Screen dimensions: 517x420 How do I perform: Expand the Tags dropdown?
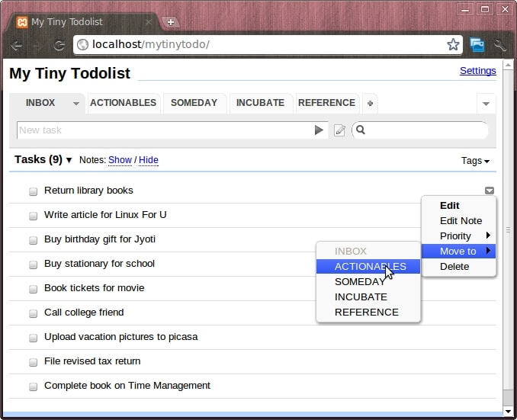point(475,161)
